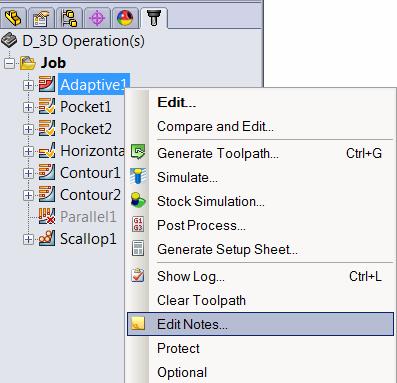
Task: Expand the Scallop1 operation
Action: (28, 239)
